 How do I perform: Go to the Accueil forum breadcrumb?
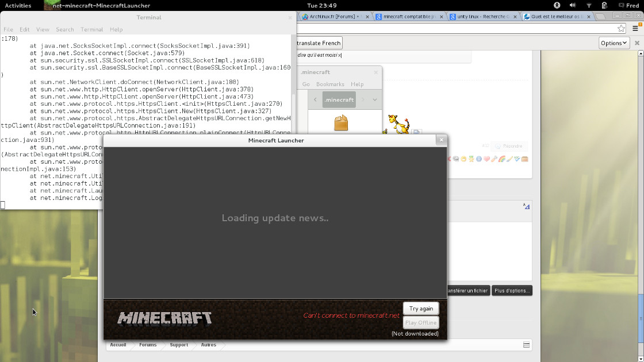[x=118, y=345]
